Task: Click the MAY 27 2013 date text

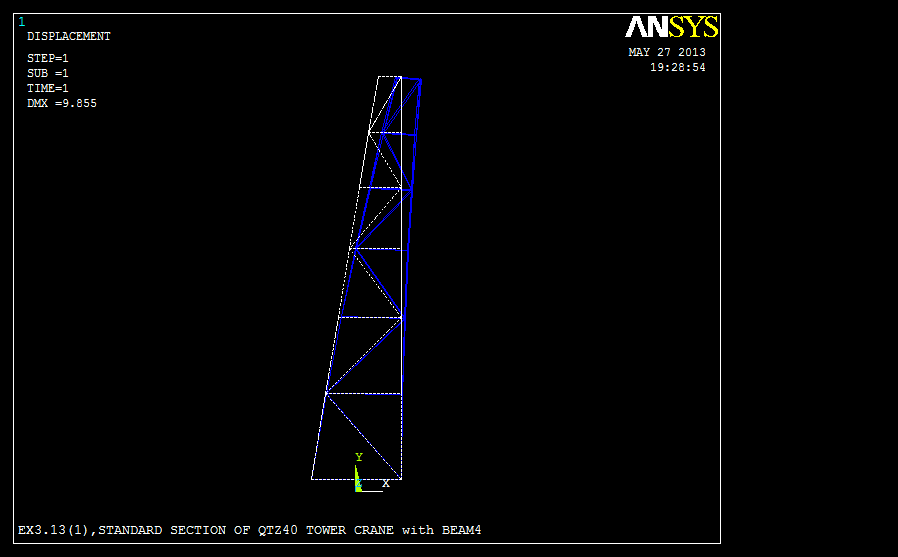Action: (x=667, y=52)
